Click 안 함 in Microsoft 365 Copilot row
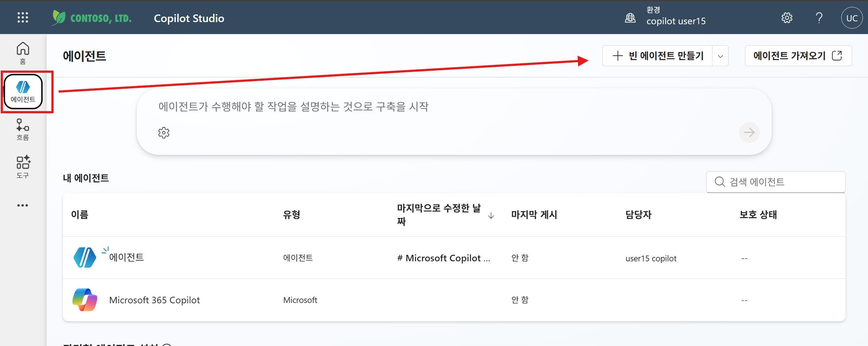 coord(520,300)
